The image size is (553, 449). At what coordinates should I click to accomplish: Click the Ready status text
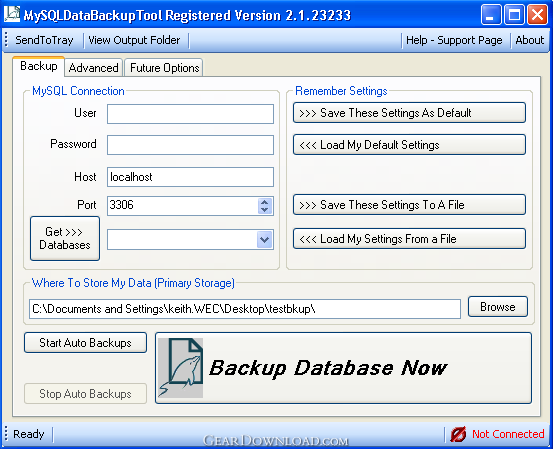click(x=29, y=434)
